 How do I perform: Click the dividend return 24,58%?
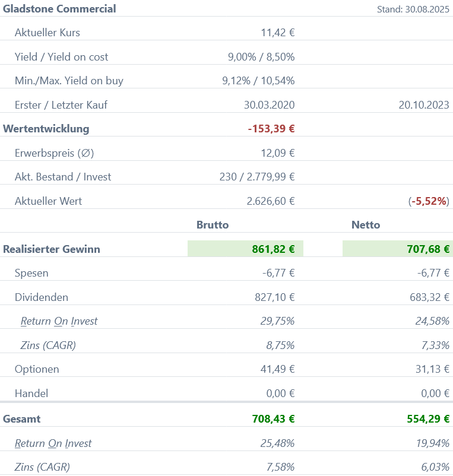pos(432,321)
